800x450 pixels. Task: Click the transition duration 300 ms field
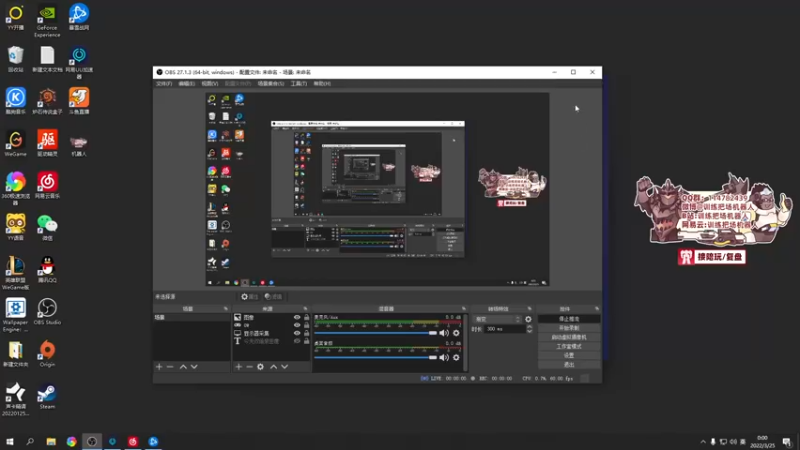click(505, 329)
